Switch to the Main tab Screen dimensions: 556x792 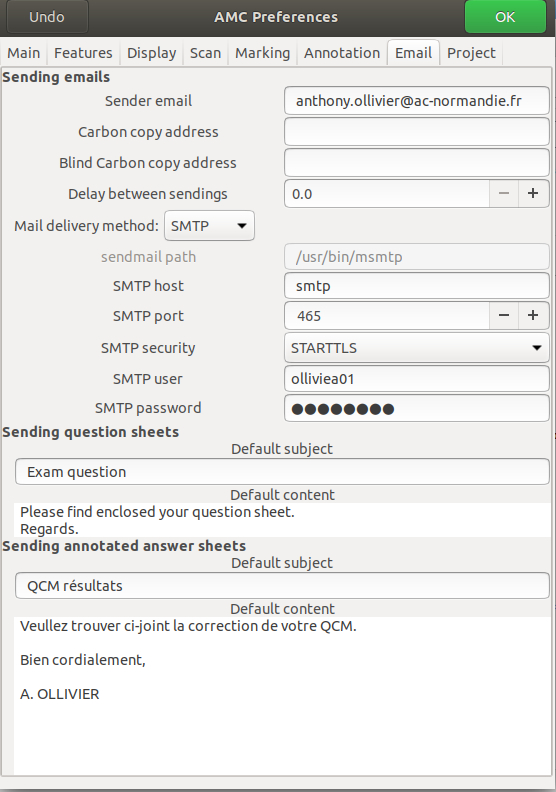point(24,53)
